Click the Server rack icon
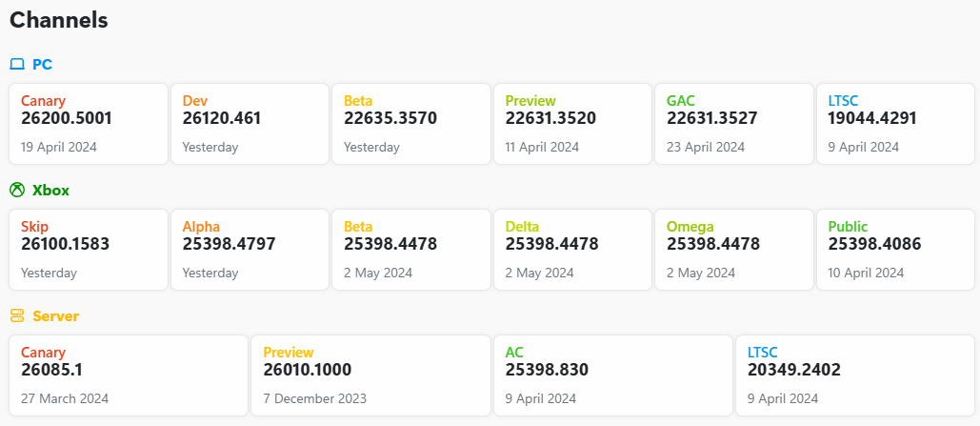Image resolution: width=980 pixels, height=426 pixels. pyautogui.click(x=17, y=315)
